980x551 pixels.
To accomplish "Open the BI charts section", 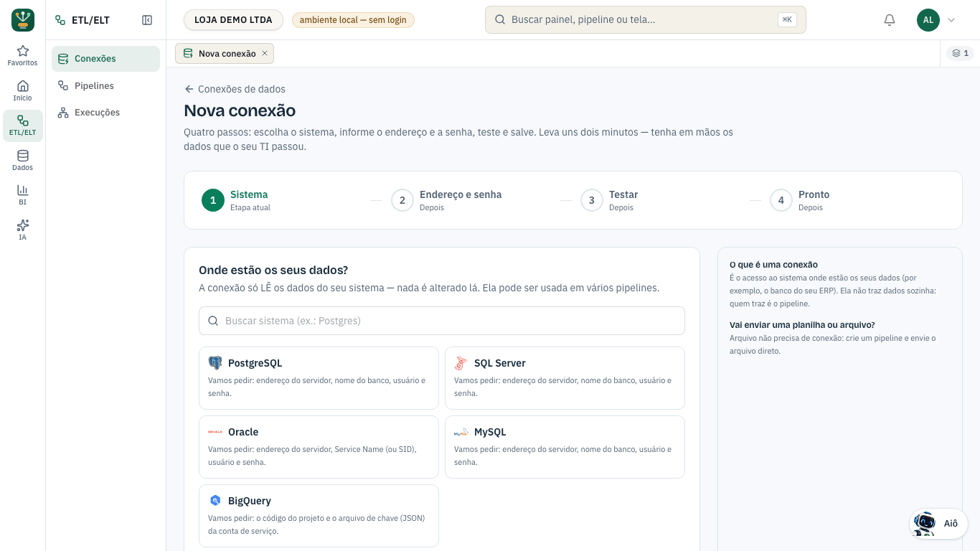I will click(22, 195).
